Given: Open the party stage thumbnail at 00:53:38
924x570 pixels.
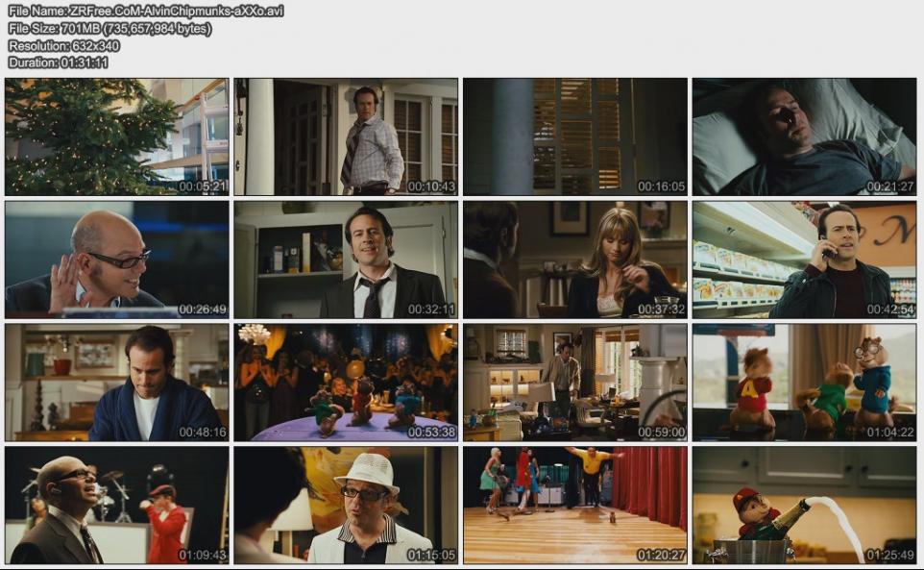Looking at the screenshot, I should point(346,383).
